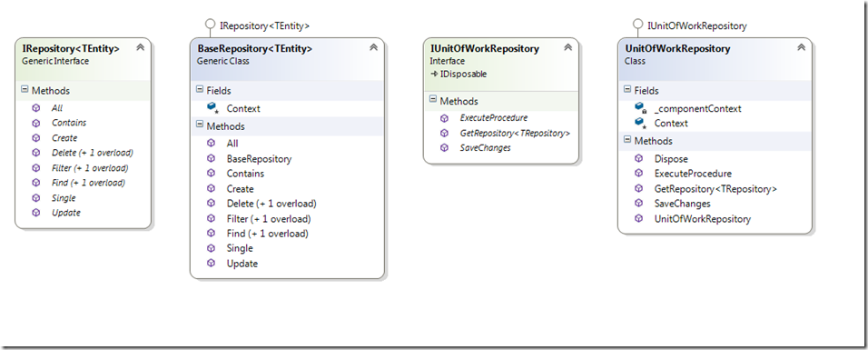The height and width of the screenshot is (350, 868).
Task: Click the method icon beside BaseRepository constructor
Action: [x=211, y=159]
